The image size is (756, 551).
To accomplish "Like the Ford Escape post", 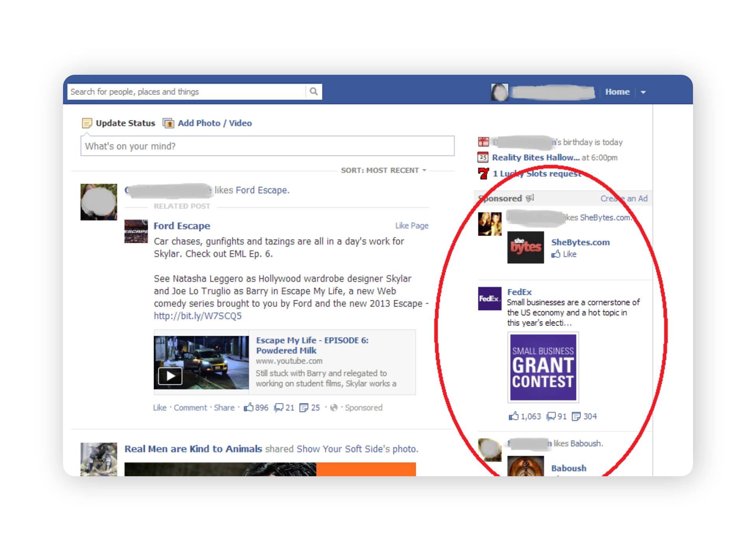I will (159, 408).
